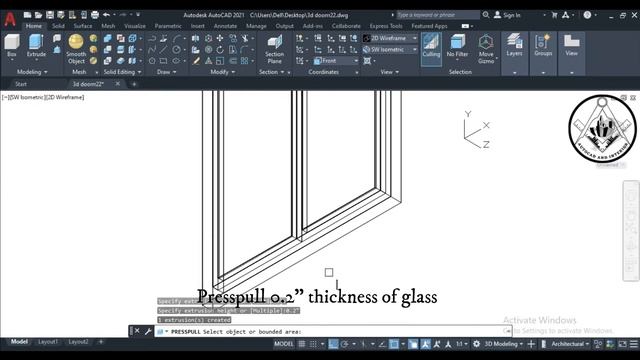Click Sign In

507,15
